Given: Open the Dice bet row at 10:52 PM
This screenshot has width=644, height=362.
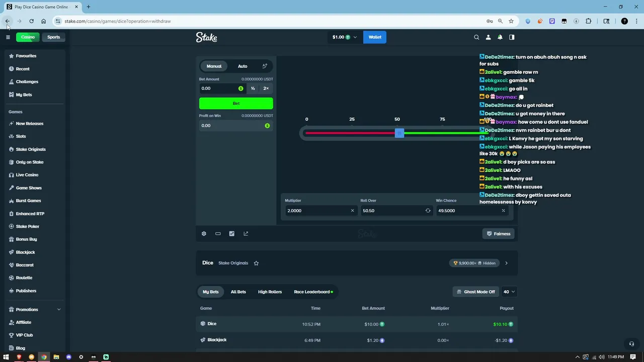Looking at the screenshot, I should click(357, 324).
